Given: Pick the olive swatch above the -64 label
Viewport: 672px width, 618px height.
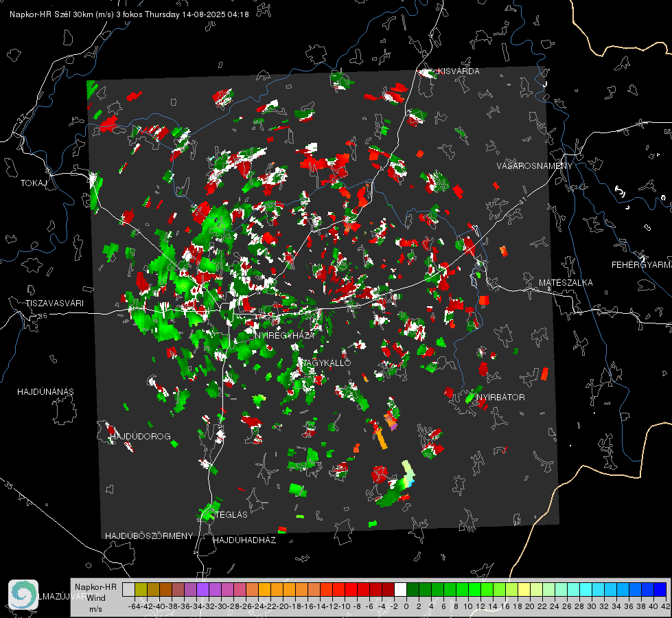Looking at the screenshot, I should point(141,589).
